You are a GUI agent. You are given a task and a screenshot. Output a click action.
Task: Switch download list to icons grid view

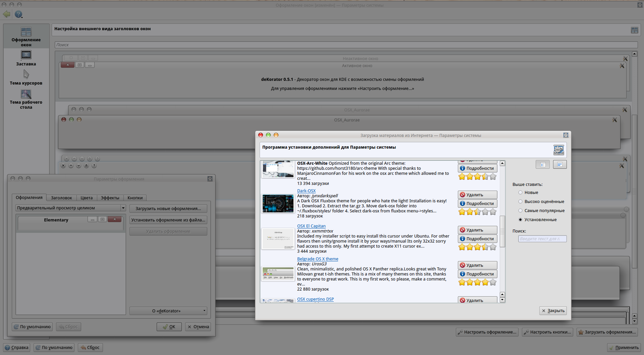coord(560,164)
